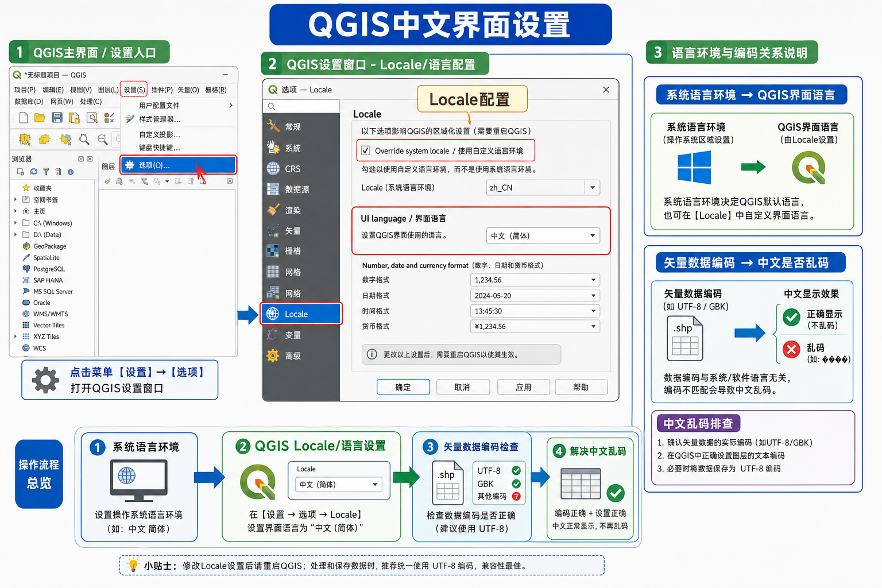Open 数据库(D) menu
The height and width of the screenshot is (588, 882).
(29, 102)
